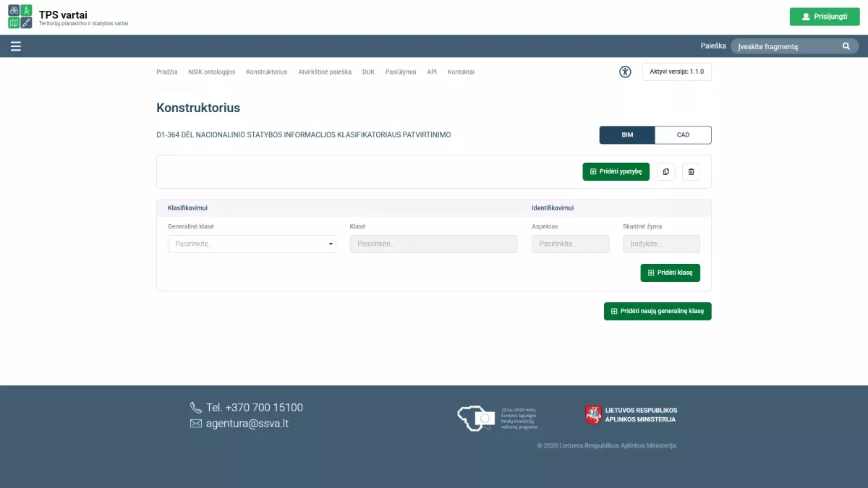Image resolution: width=868 pixels, height=488 pixels.
Task: Click the Aktyvi versija: 1.1.0 selector
Action: [676, 72]
